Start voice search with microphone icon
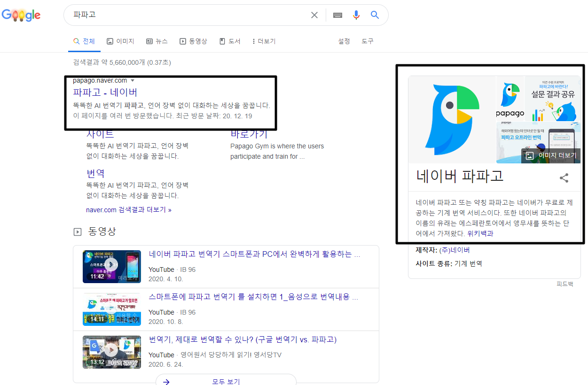This screenshot has height=385, width=588. point(356,15)
